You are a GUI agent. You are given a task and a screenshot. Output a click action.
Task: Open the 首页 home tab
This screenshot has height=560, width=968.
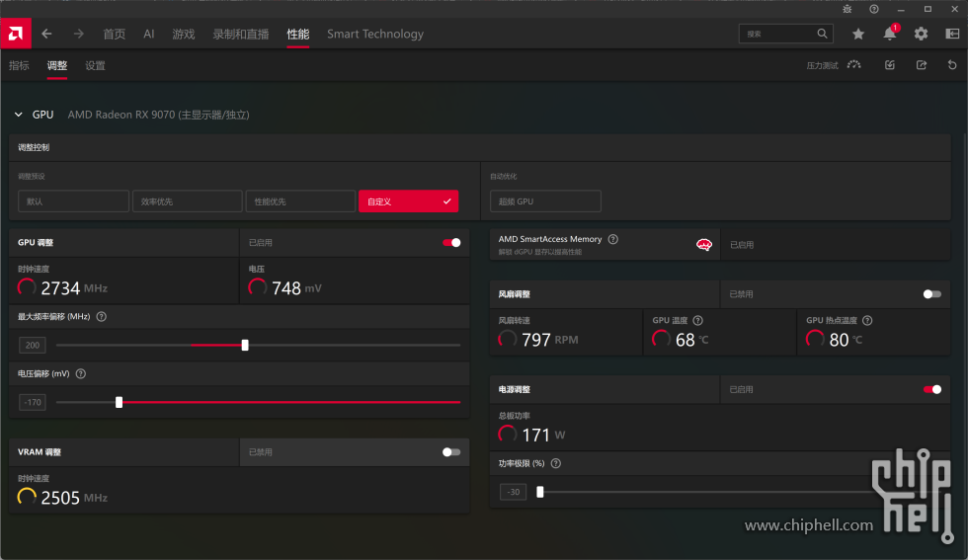pos(114,34)
